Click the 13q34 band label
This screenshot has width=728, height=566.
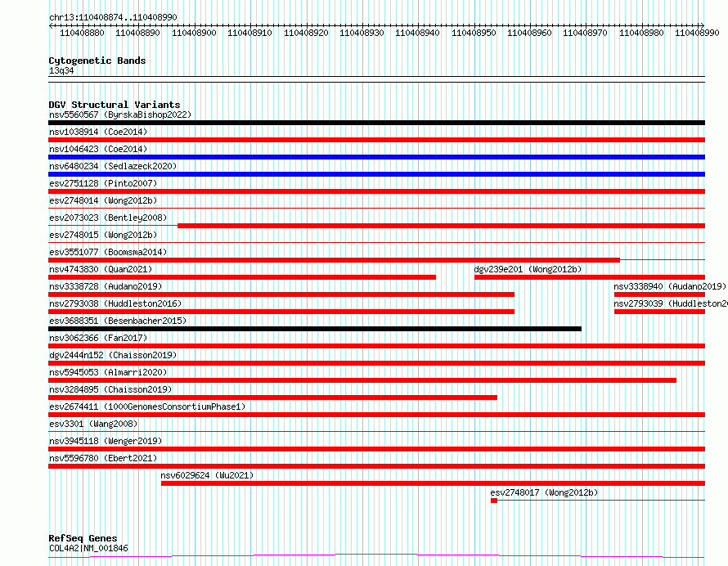(61, 70)
